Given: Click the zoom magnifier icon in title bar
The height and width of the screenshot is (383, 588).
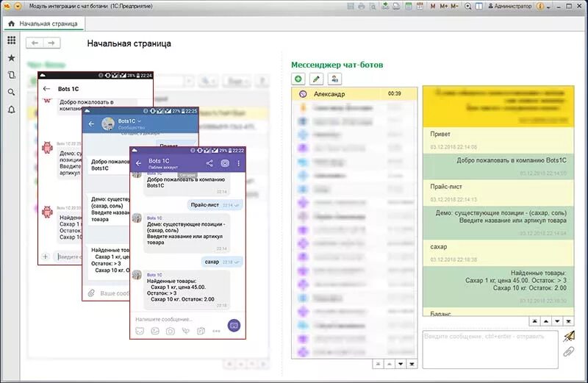Looking at the screenshot, I should coord(467,7).
